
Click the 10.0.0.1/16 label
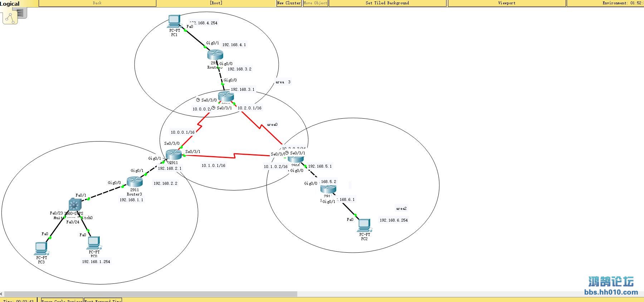click(182, 132)
